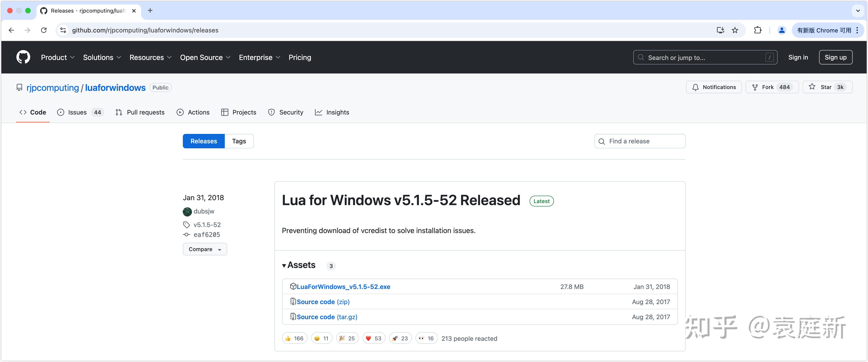Open the Chrome profile avatar icon
Image resolution: width=868 pixels, height=362 pixels.
click(x=781, y=30)
